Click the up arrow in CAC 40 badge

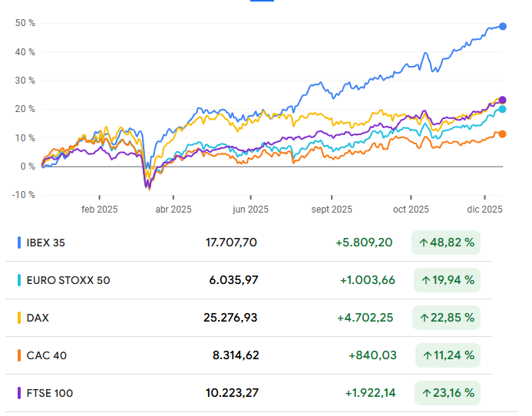pos(427,355)
